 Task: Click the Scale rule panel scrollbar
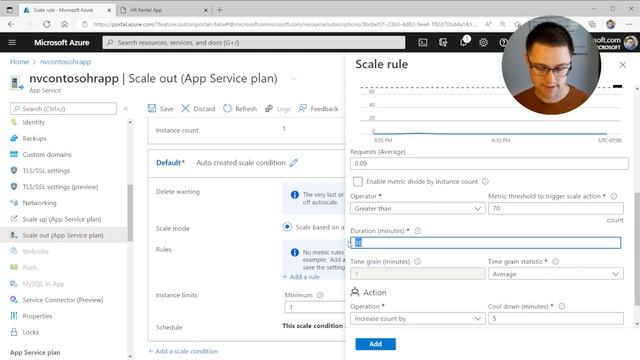[x=637, y=248]
